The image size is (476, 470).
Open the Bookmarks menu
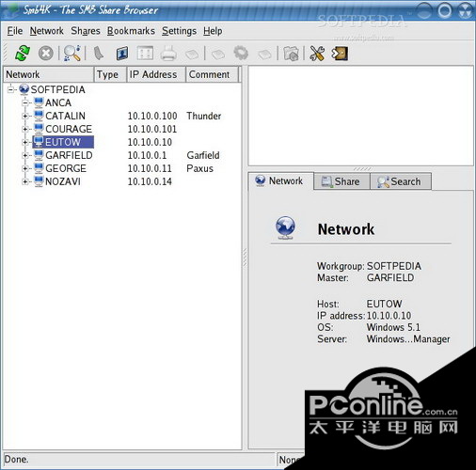(131, 31)
